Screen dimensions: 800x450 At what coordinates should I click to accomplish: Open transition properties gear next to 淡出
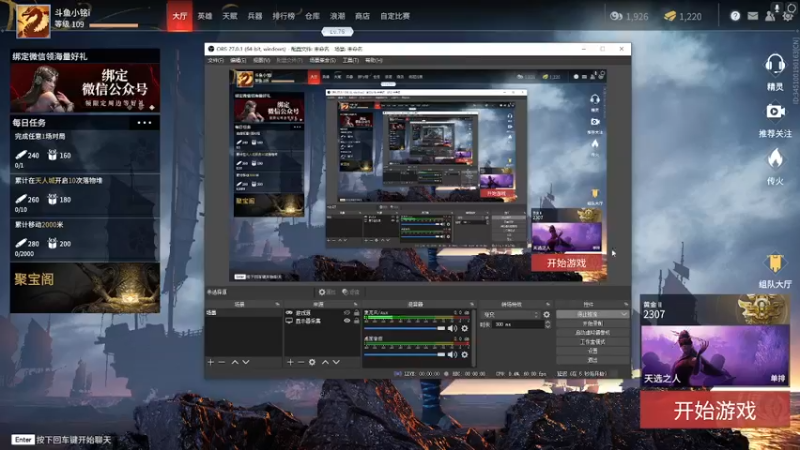pos(547,315)
